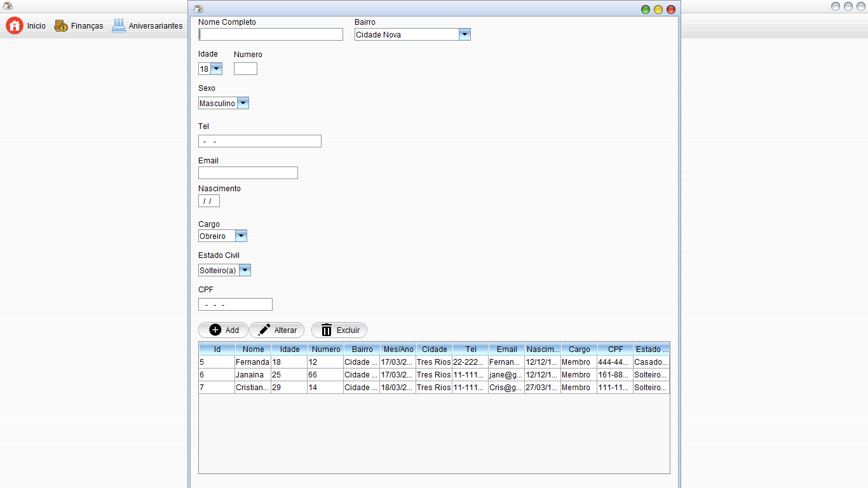Click Numero cell 66 in Janaina's row
Image resolution: width=868 pixels, height=488 pixels.
tap(326, 375)
